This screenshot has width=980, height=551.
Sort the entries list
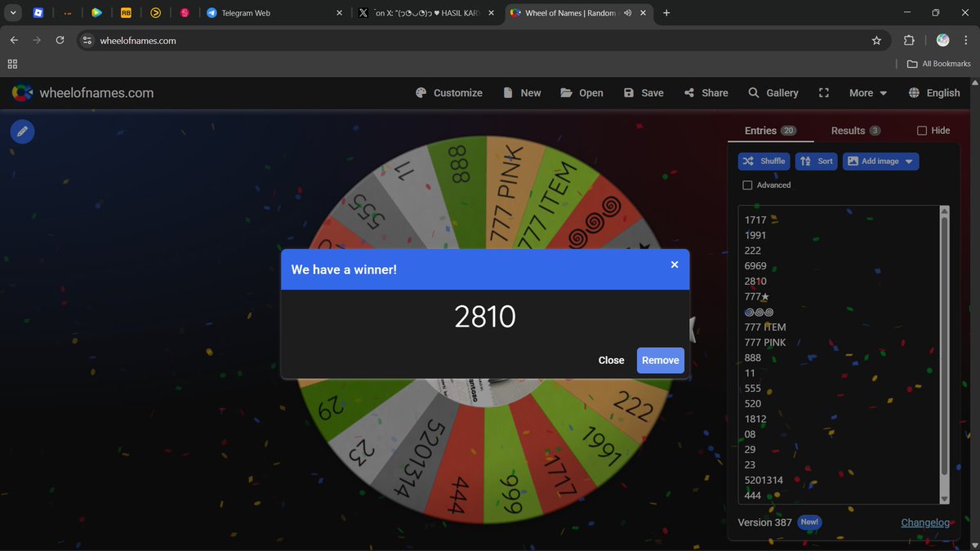pyautogui.click(x=816, y=161)
